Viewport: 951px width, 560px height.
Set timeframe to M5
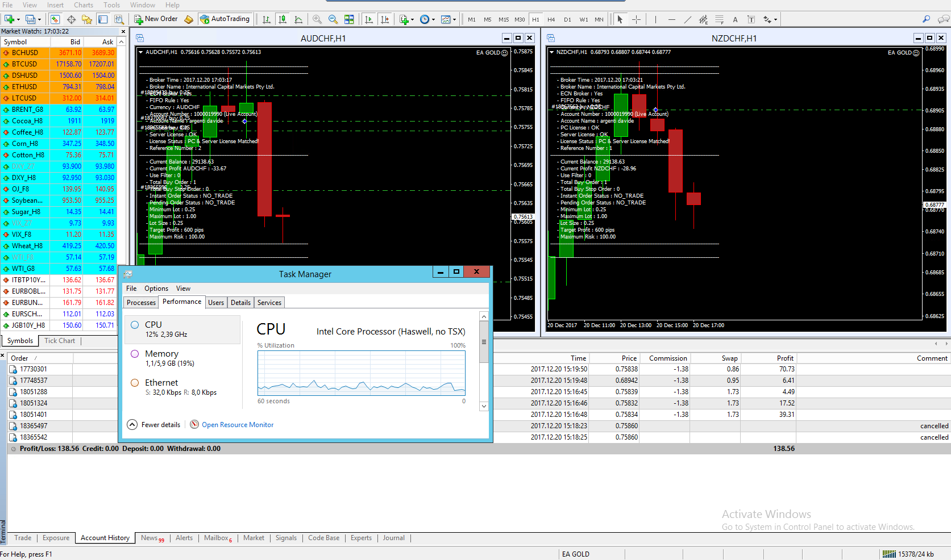click(488, 19)
